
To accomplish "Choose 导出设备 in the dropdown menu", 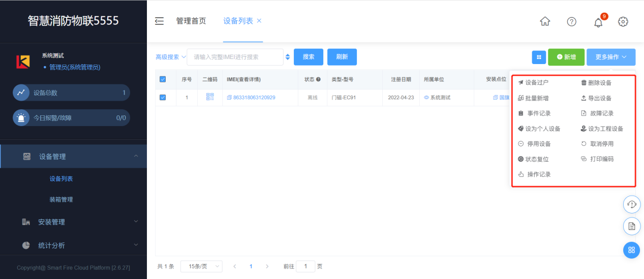I will (x=596, y=98).
